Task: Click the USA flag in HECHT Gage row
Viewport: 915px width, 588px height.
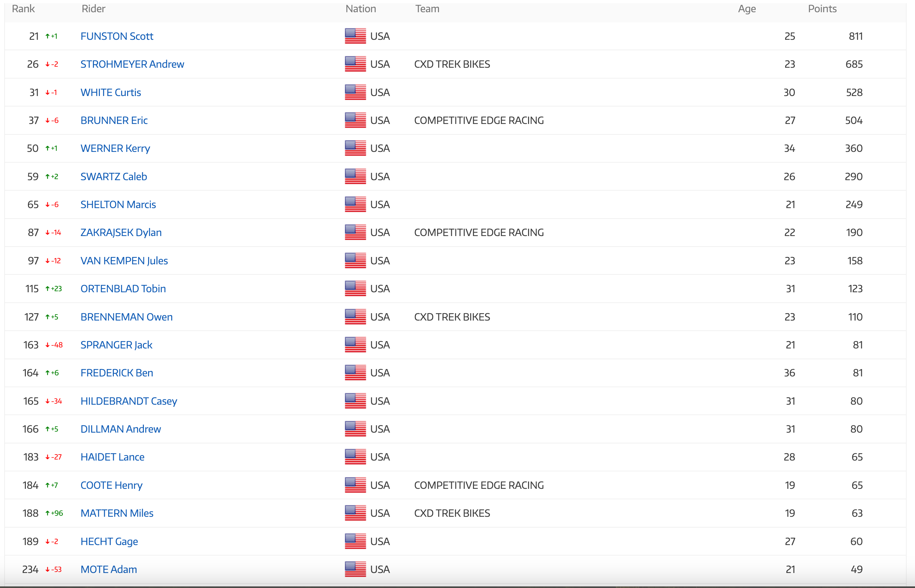Action: (355, 542)
